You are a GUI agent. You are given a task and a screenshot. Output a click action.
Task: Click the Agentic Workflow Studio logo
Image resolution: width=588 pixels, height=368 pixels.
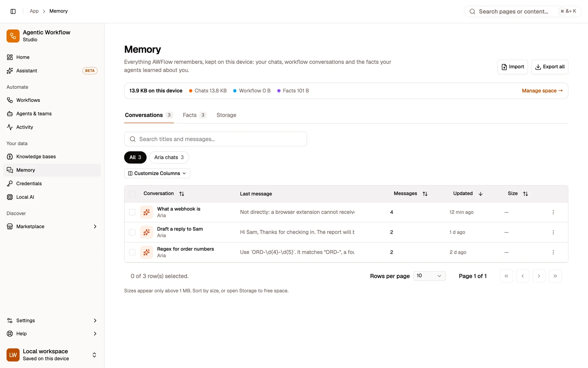13,36
